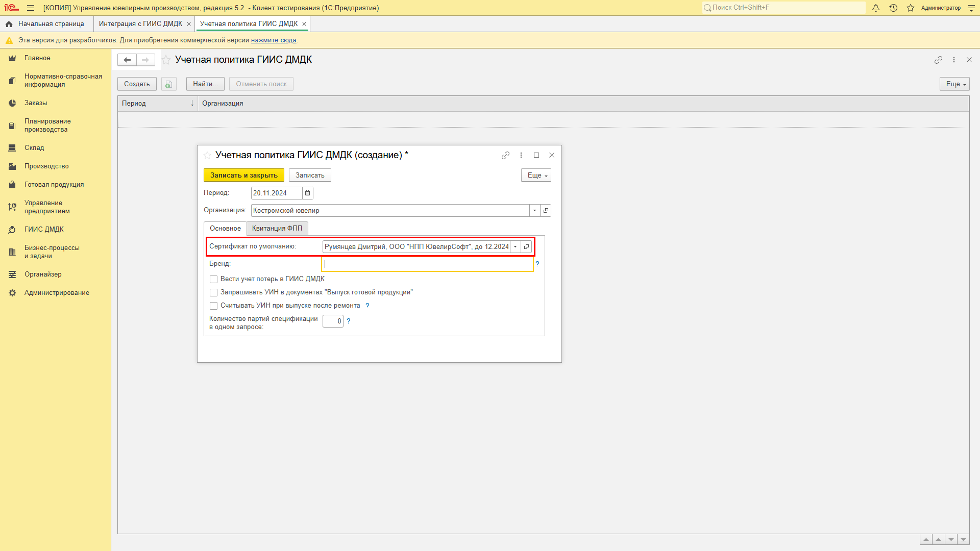Show help for Количество партий спецификации
Viewport: 980px width, 551px height.
coord(349,321)
